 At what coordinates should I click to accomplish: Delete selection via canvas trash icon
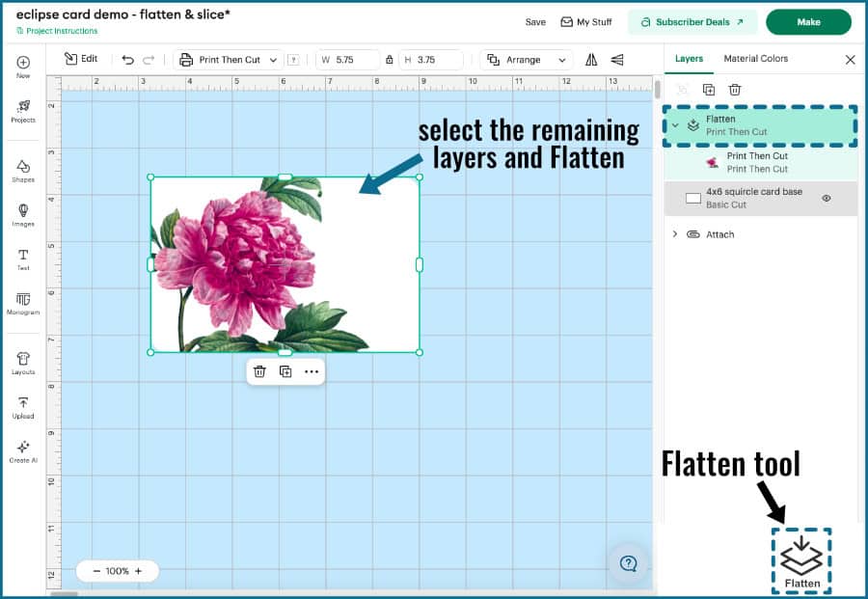(259, 371)
